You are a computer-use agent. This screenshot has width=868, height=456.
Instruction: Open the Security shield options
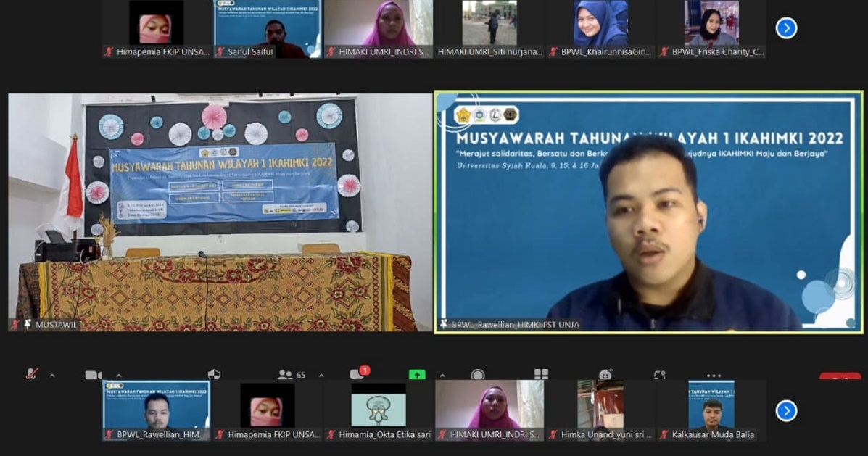point(214,375)
